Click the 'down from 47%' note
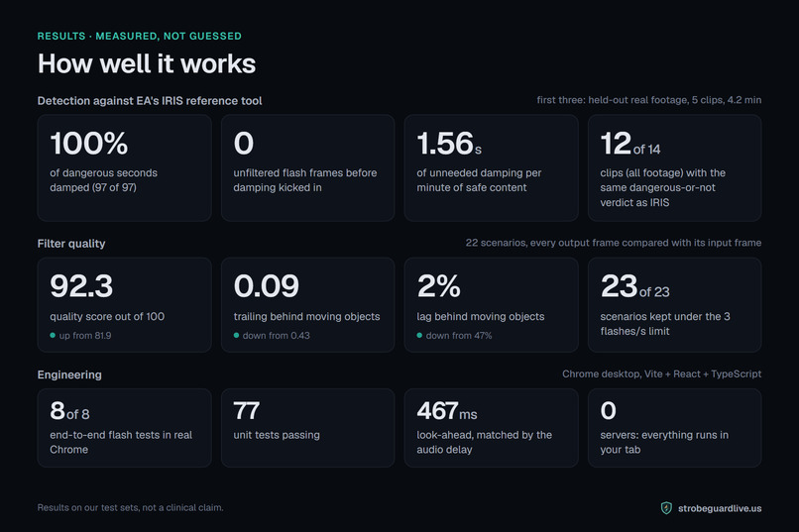The image size is (799, 532). coord(459,336)
